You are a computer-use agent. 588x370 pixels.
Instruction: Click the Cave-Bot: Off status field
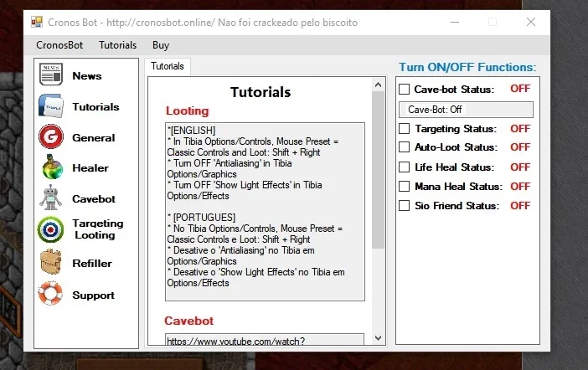[x=466, y=110]
